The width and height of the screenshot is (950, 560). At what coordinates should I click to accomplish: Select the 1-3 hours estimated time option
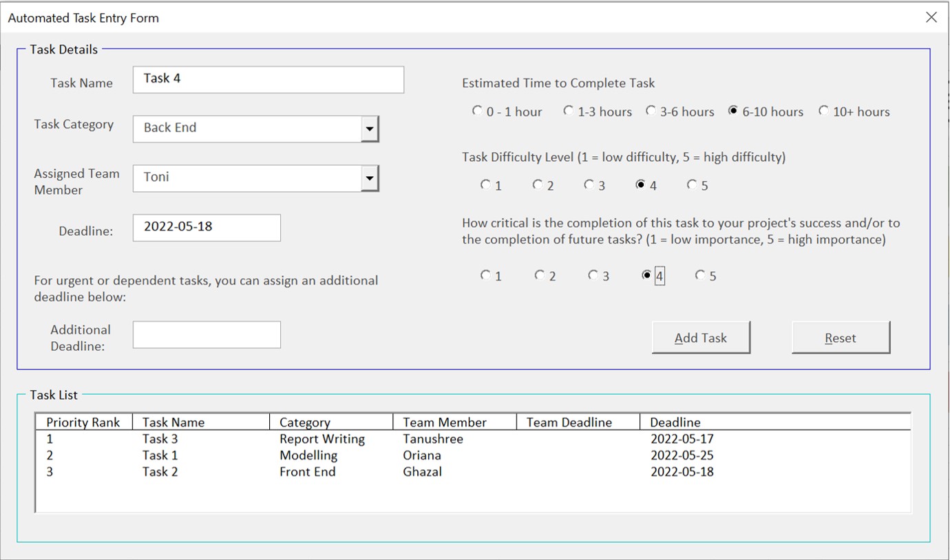coord(569,111)
